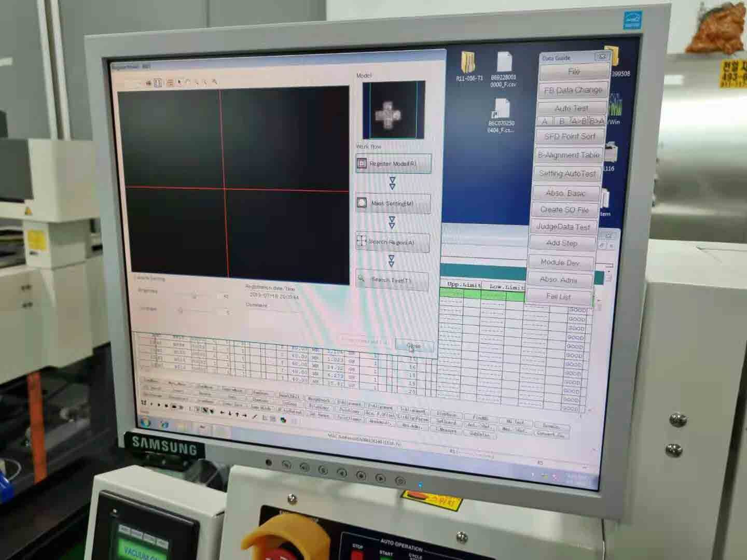Click the left arrow icon in bottom toolbar
Viewport: 747px width, 560px height.
[223, 412]
